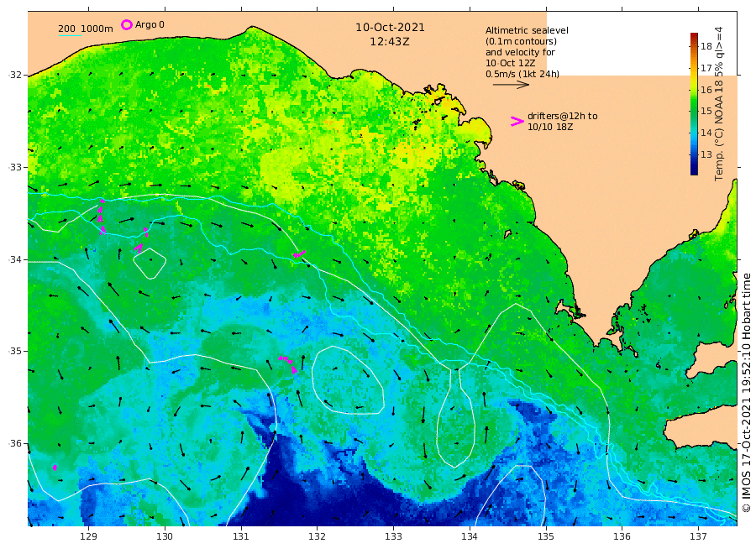
Task: Click the 200 1000m depth contour legend
Action: (x=86, y=29)
